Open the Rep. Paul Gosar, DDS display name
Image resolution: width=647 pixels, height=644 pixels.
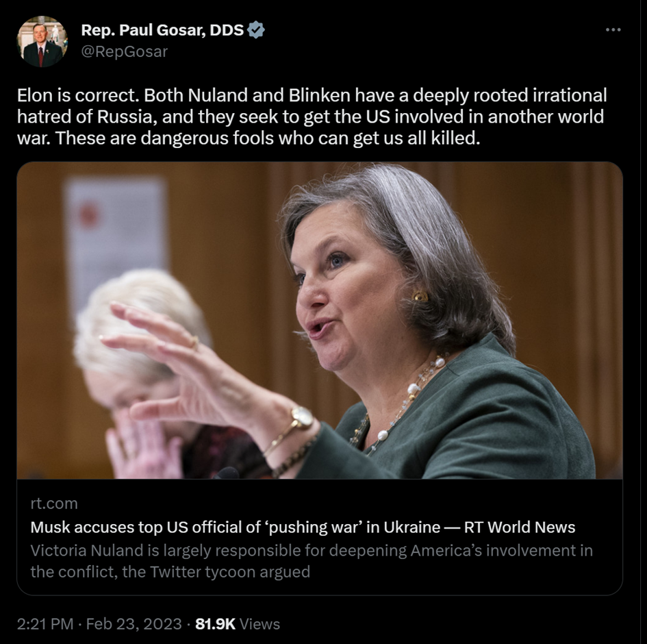click(x=162, y=30)
